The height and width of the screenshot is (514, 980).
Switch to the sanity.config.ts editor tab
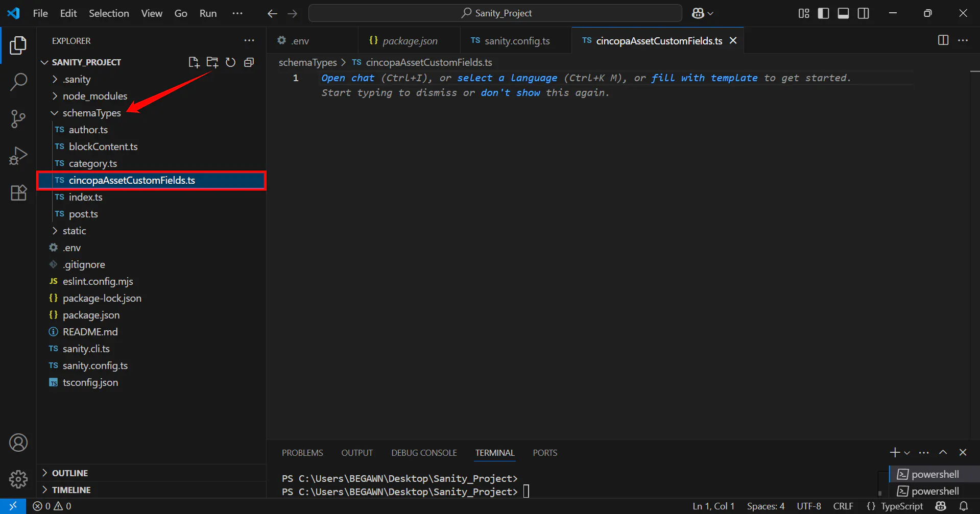click(515, 41)
